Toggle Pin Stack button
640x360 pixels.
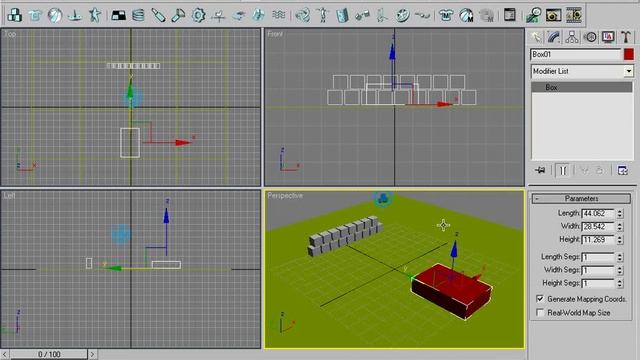tap(540, 170)
